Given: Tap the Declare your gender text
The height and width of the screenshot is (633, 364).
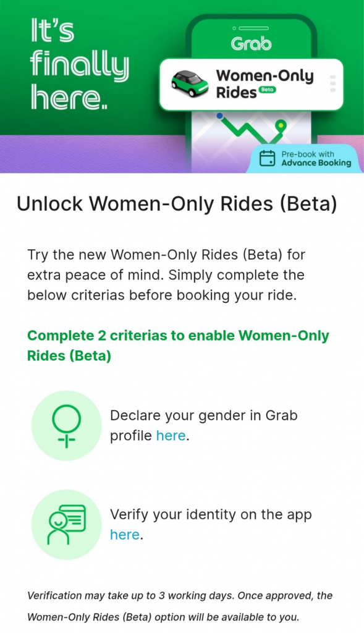Looking at the screenshot, I should 204,425.
